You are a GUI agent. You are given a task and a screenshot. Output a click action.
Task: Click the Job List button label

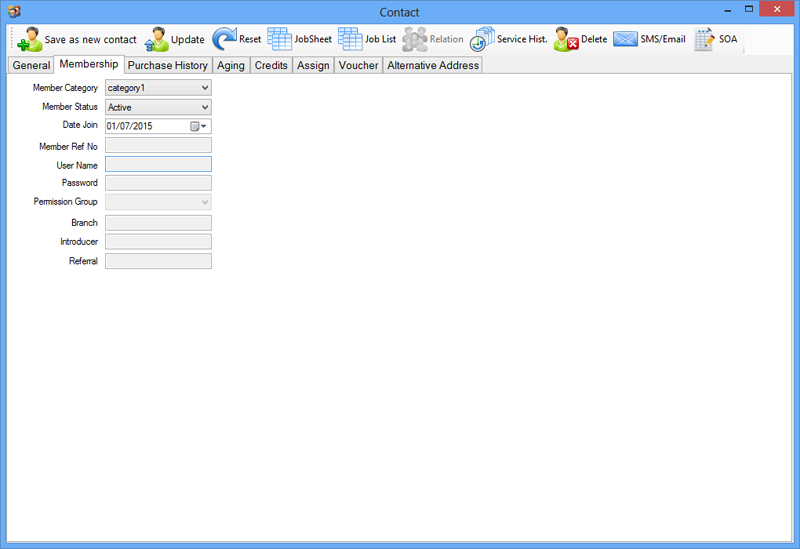pos(381,39)
